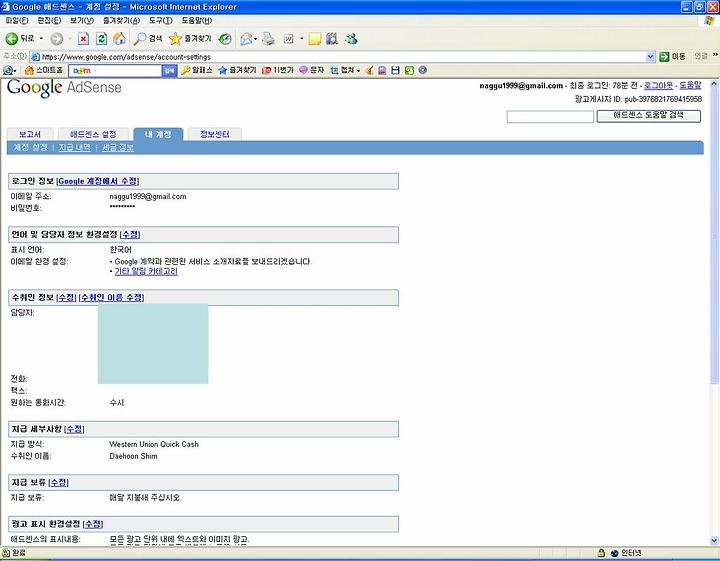Expand the 캡처 dropdown arrow
The height and width of the screenshot is (561, 720).
click(358, 71)
